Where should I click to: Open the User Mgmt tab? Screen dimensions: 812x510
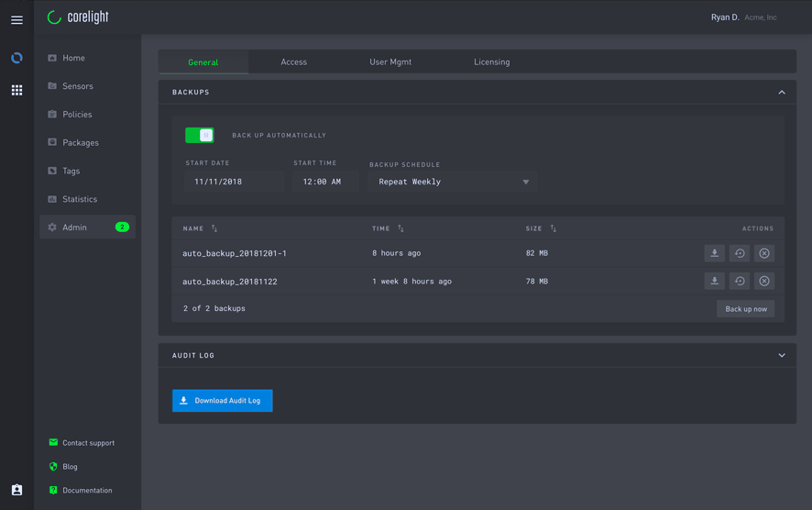[x=390, y=62]
